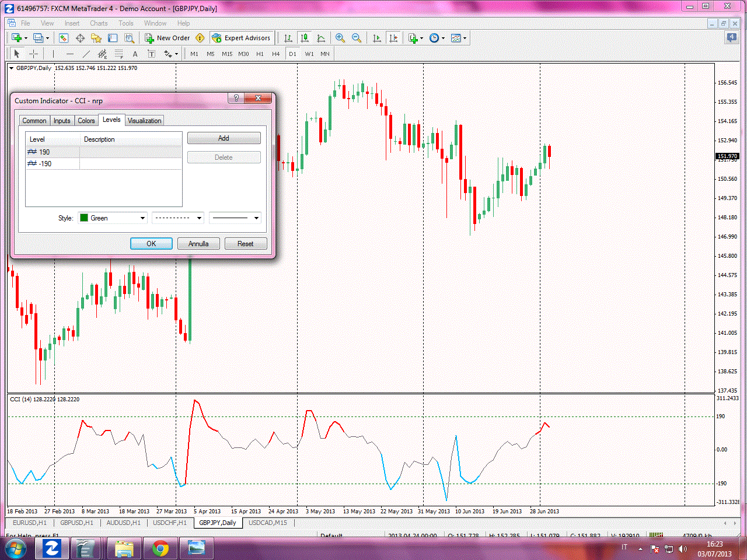
Task: Open the Profiles toolbar icon
Action: pos(38,38)
